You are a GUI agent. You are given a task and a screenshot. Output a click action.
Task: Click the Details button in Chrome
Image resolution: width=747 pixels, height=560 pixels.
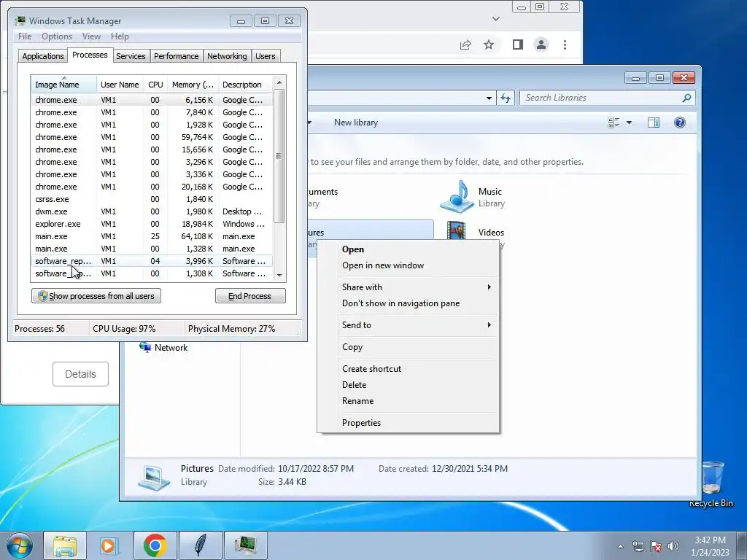point(80,374)
